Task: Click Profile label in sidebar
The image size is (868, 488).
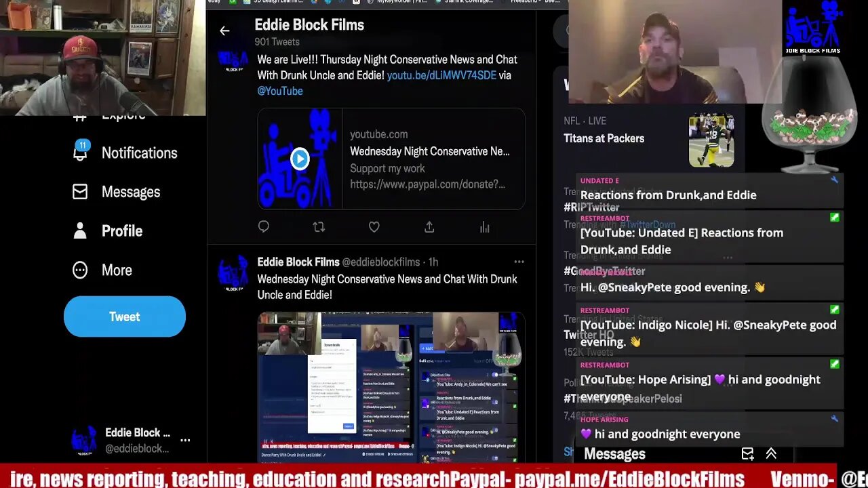Action: point(122,231)
